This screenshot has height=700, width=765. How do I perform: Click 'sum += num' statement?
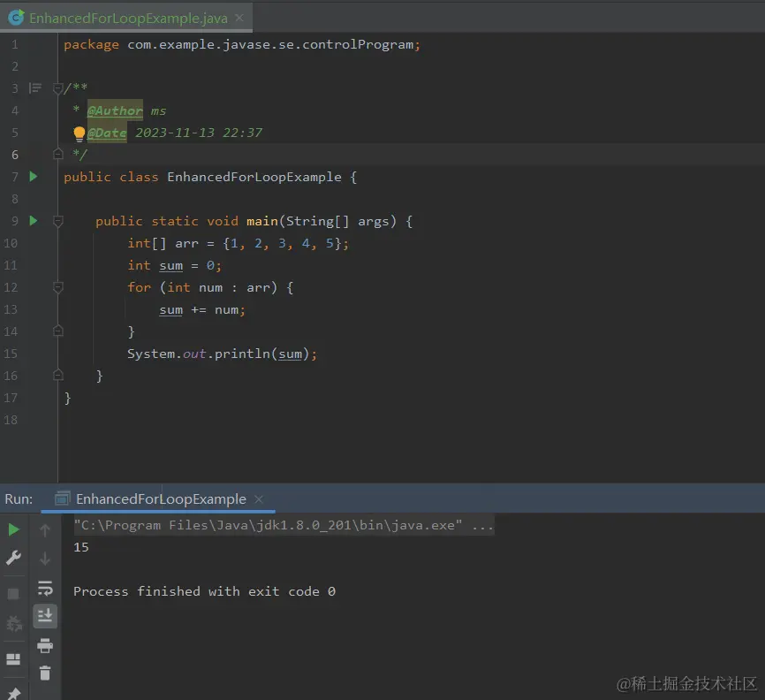click(x=202, y=309)
